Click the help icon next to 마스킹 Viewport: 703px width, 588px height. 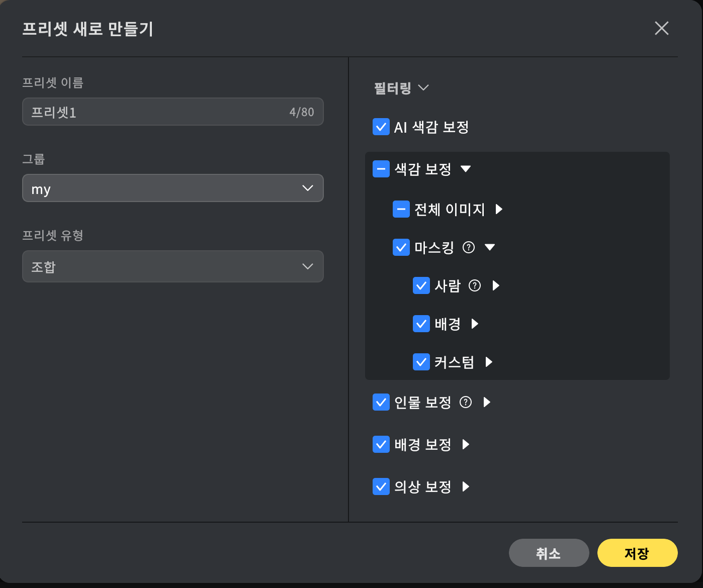click(469, 247)
